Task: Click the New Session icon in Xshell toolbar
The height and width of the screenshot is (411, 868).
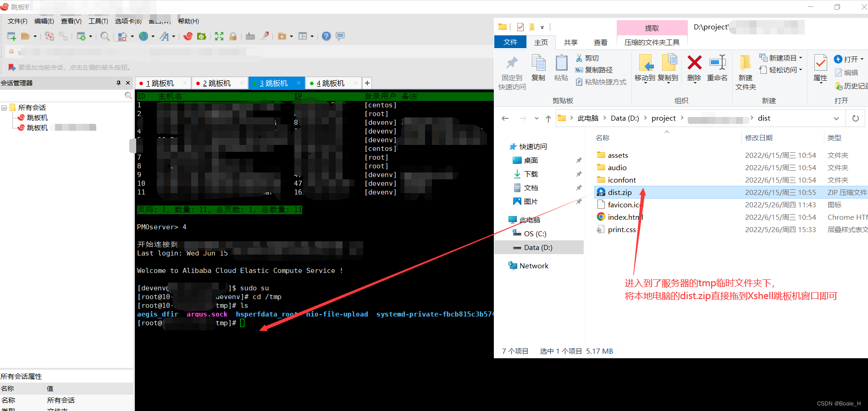Action: [11, 36]
